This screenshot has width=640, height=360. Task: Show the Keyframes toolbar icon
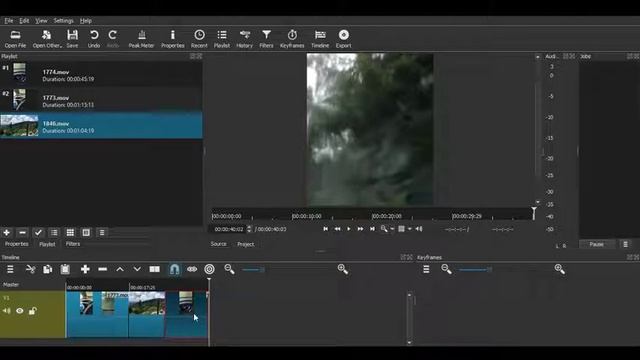(x=292, y=39)
